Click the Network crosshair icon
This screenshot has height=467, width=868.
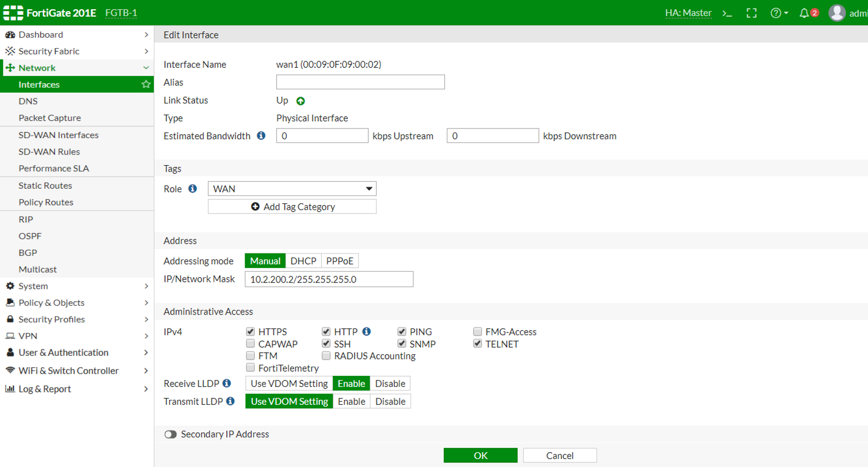(10, 68)
